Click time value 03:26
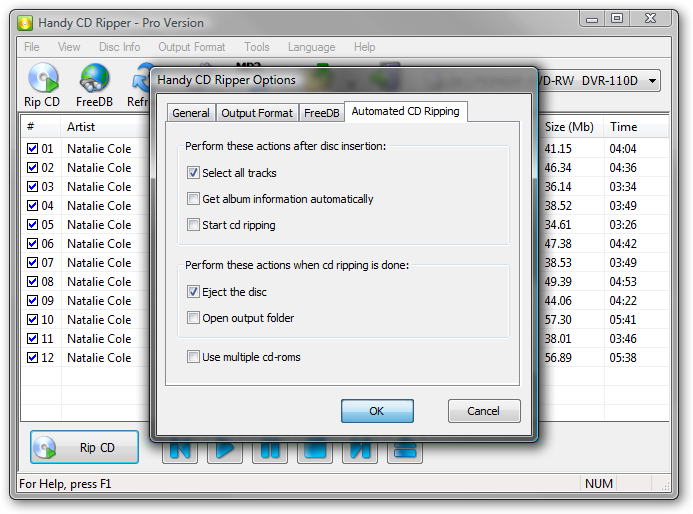The height and width of the screenshot is (514, 693). [623, 225]
